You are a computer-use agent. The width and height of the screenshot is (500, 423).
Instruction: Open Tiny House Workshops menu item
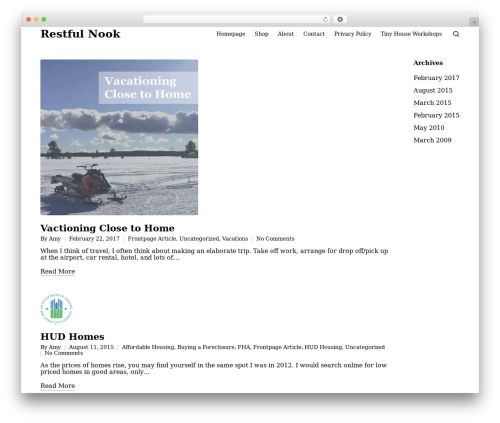[x=411, y=34]
